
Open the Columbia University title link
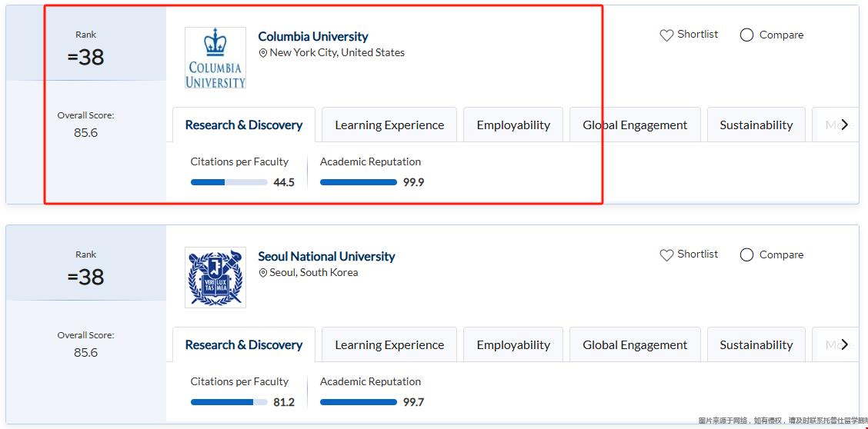pyautogui.click(x=313, y=36)
